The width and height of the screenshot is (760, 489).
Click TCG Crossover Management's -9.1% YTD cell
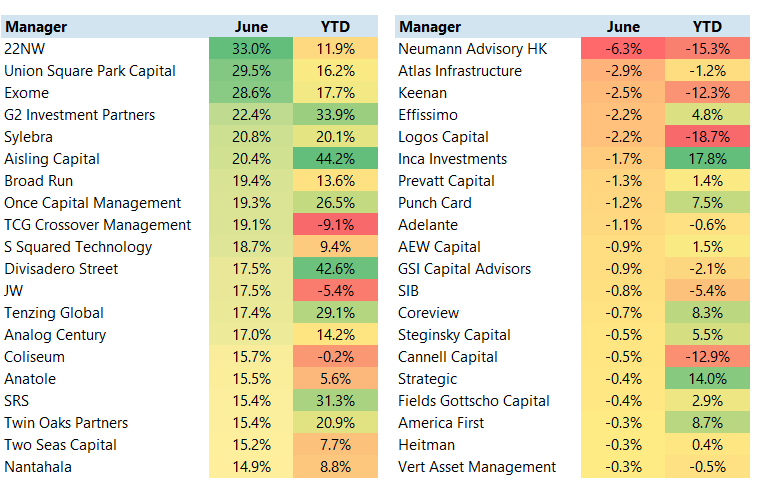coord(335,225)
